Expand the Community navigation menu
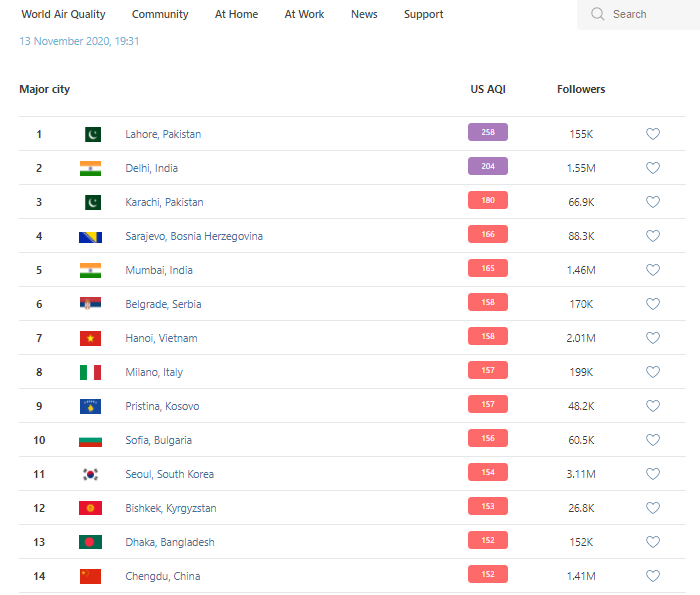The width and height of the screenshot is (700, 595). pos(160,14)
